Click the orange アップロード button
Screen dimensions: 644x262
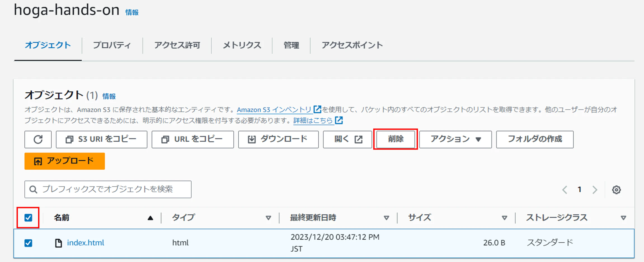click(x=65, y=161)
